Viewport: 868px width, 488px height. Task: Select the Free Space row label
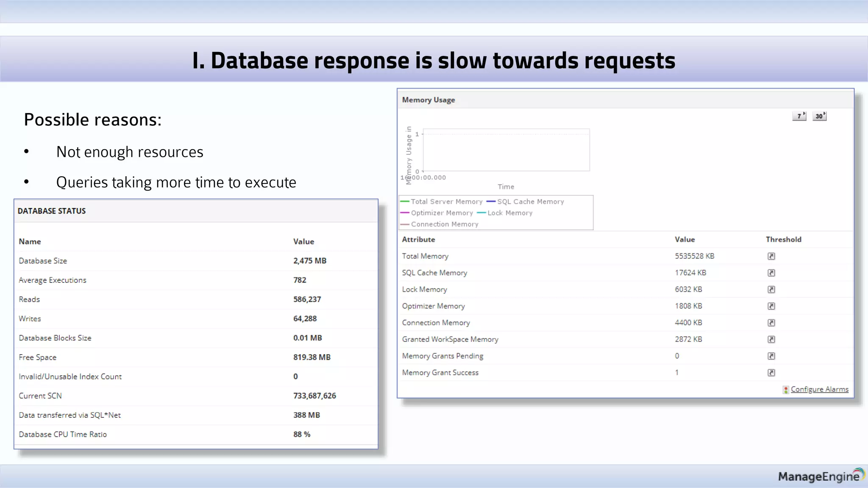point(38,357)
